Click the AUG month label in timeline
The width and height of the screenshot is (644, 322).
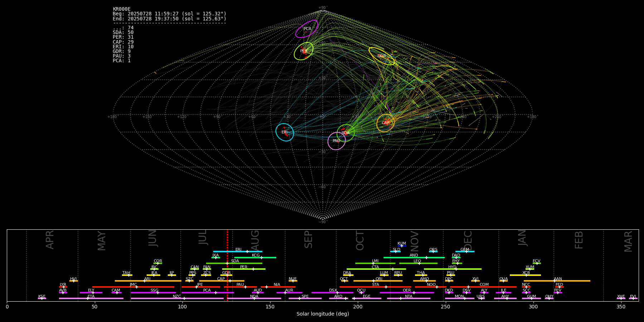point(255,241)
